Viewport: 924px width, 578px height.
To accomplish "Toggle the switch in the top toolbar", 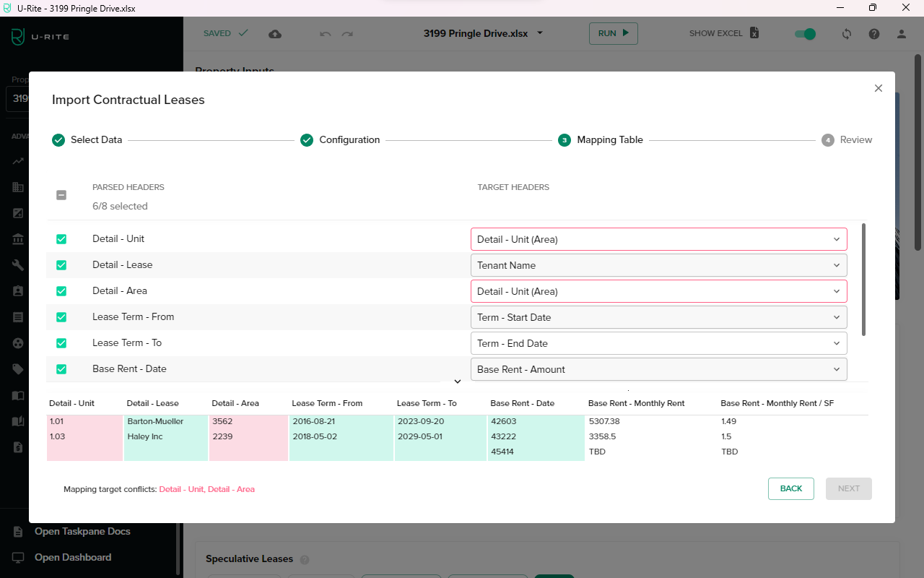I will [x=804, y=33].
